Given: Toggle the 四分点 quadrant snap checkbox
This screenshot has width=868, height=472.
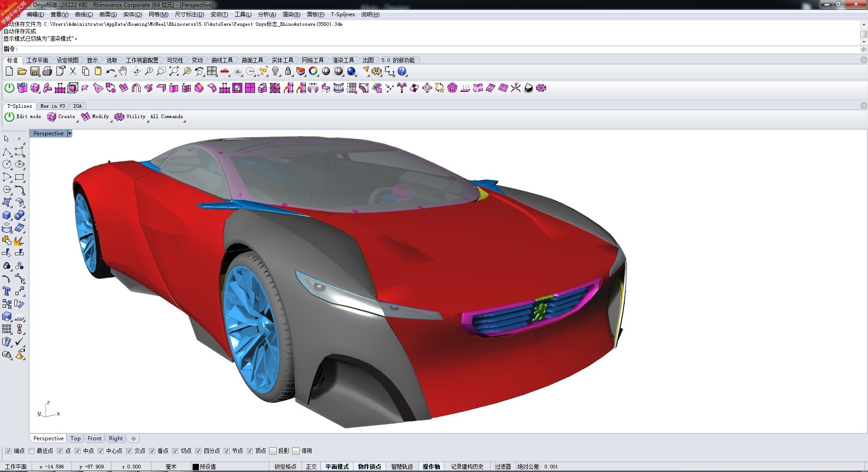Looking at the screenshot, I should coord(198,451).
